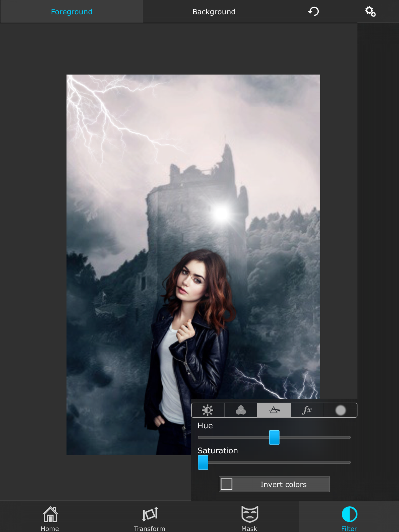
Task: Open the settings gears icon
Action: pyautogui.click(x=370, y=11)
